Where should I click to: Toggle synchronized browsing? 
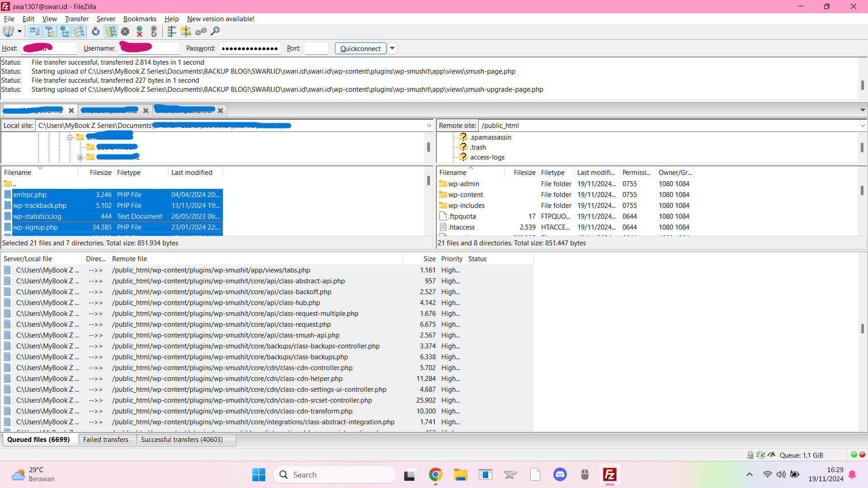201,32
